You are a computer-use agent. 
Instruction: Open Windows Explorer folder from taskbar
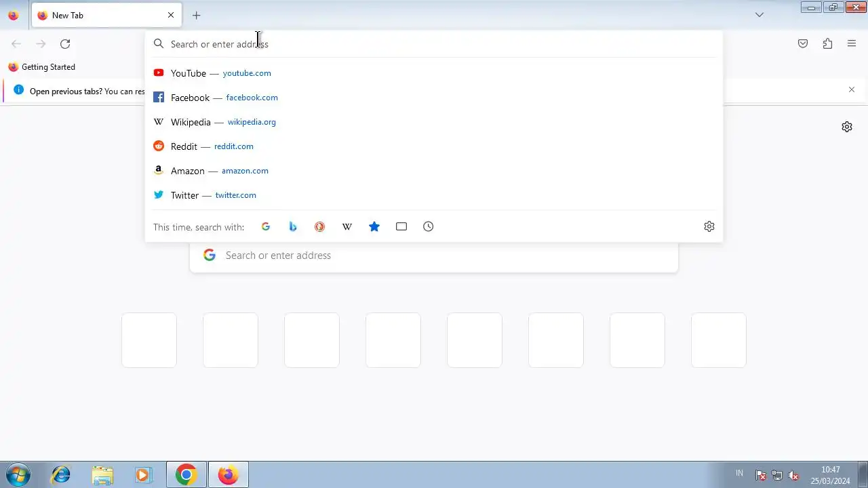click(102, 474)
